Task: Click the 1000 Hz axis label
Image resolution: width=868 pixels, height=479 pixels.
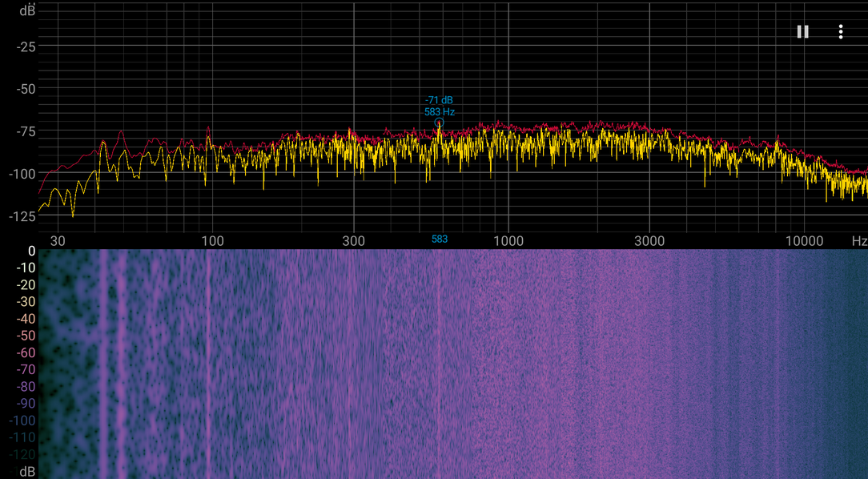Action: click(508, 241)
